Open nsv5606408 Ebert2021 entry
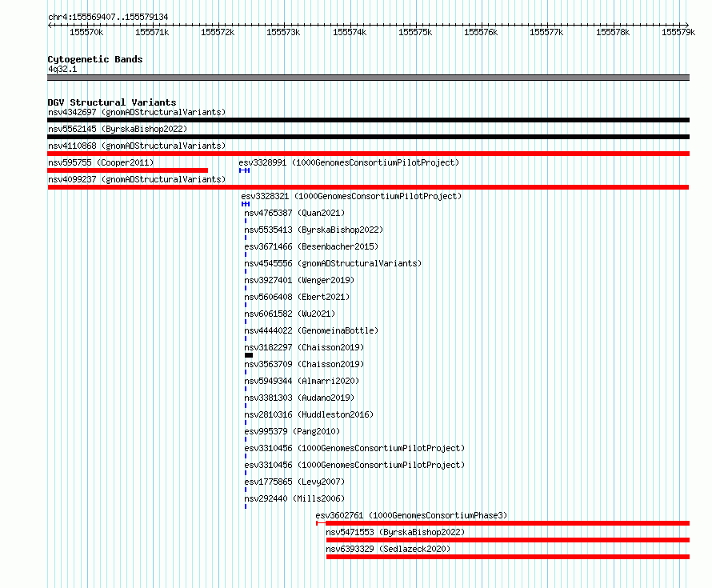The width and height of the screenshot is (712, 588). [x=297, y=297]
